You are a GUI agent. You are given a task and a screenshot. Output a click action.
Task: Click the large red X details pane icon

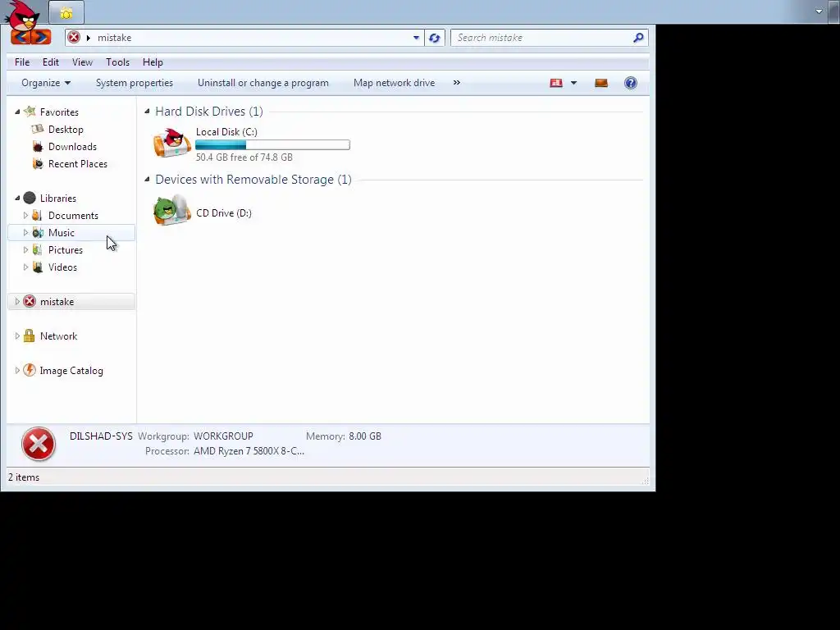click(39, 444)
